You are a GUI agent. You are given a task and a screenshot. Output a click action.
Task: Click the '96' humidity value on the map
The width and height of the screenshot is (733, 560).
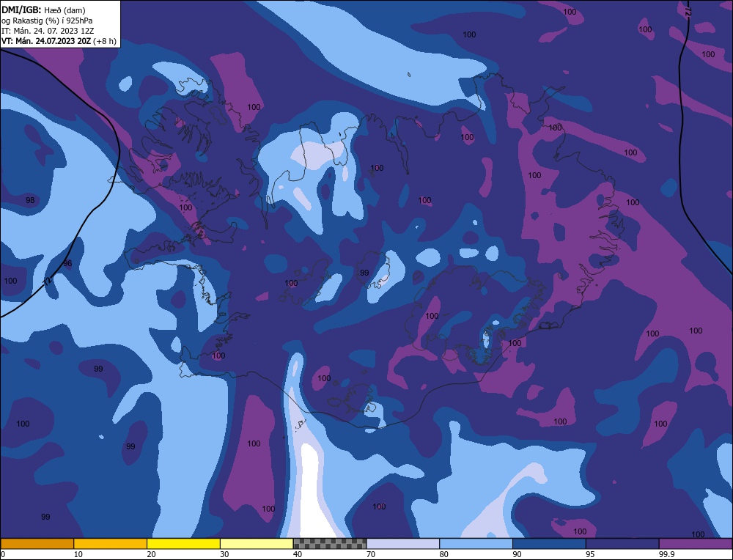tap(67, 263)
